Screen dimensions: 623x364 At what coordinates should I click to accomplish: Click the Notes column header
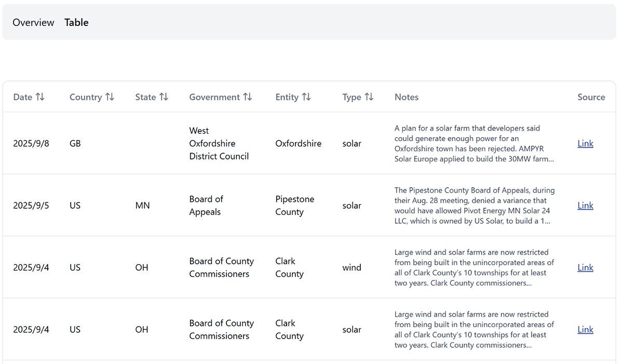(x=407, y=97)
